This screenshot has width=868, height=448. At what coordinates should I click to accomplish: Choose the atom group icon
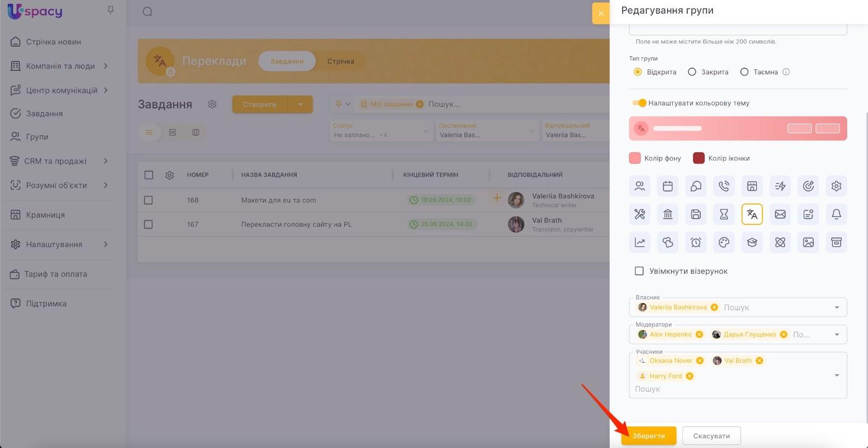click(780, 242)
